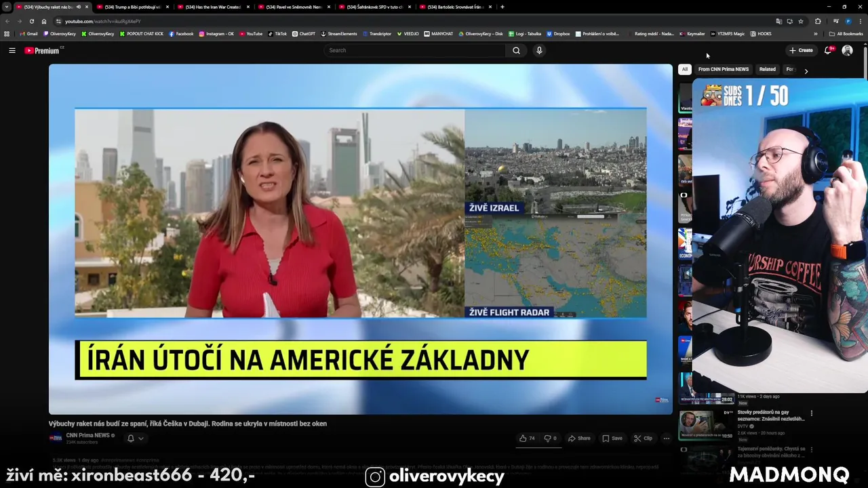
Task: Open the Chrome profile icon
Action: point(848,21)
